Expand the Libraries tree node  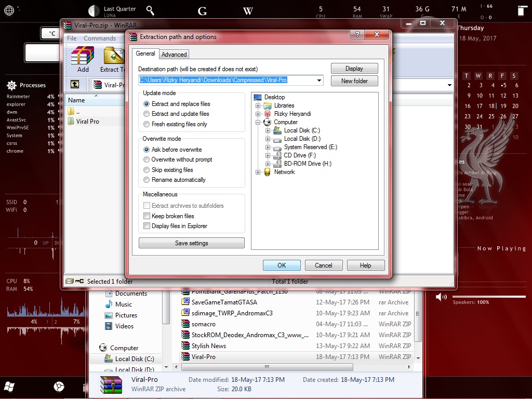(x=258, y=105)
